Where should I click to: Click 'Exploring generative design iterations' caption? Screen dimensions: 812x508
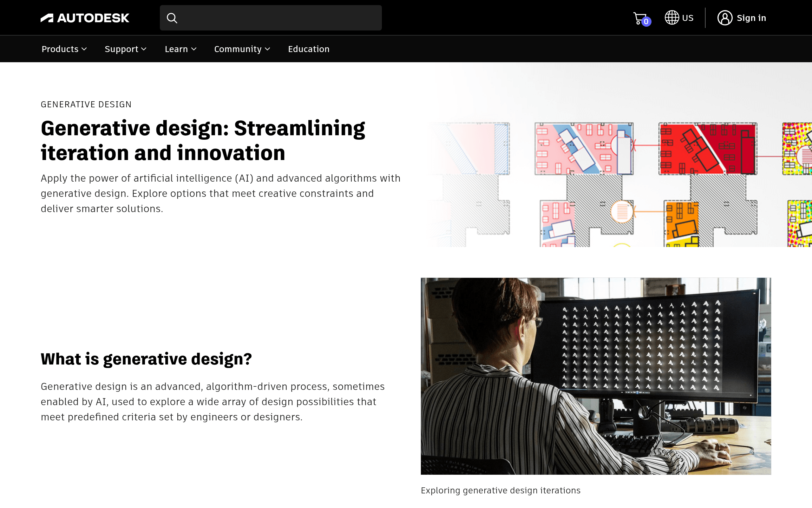coord(501,491)
